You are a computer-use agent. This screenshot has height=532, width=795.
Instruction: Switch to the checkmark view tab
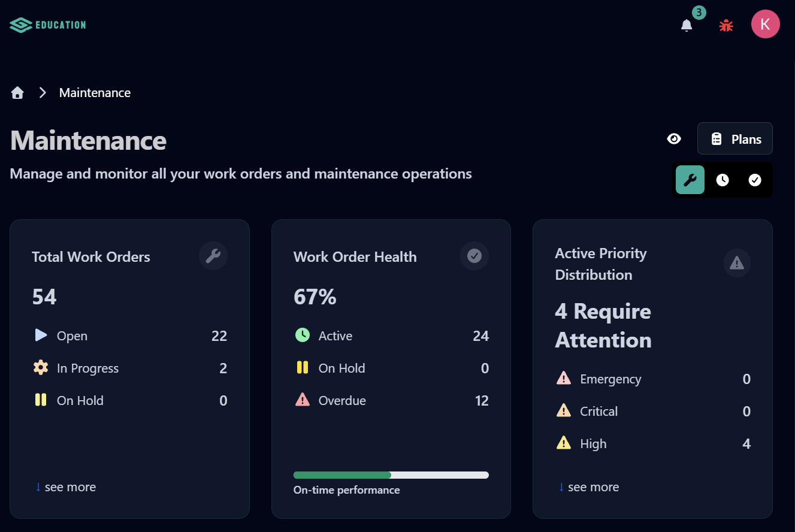click(x=755, y=180)
